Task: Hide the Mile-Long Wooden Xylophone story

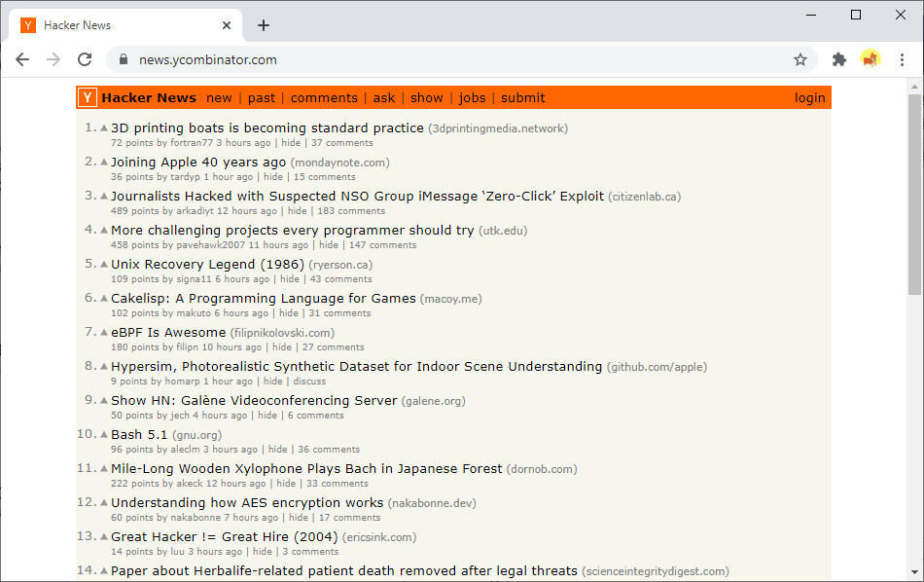Action: (x=286, y=484)
